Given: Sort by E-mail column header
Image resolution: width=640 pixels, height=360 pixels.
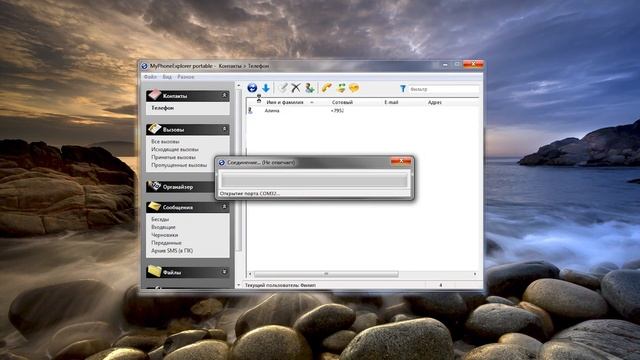Looking at the screenshot, I should 391,102.
